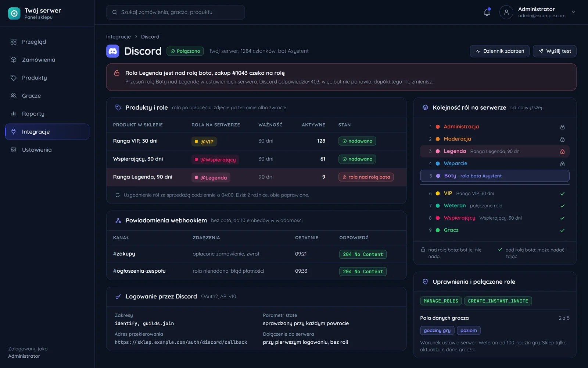Focus the order search field
Screen dimensions: 588x368
coord(175,12)
